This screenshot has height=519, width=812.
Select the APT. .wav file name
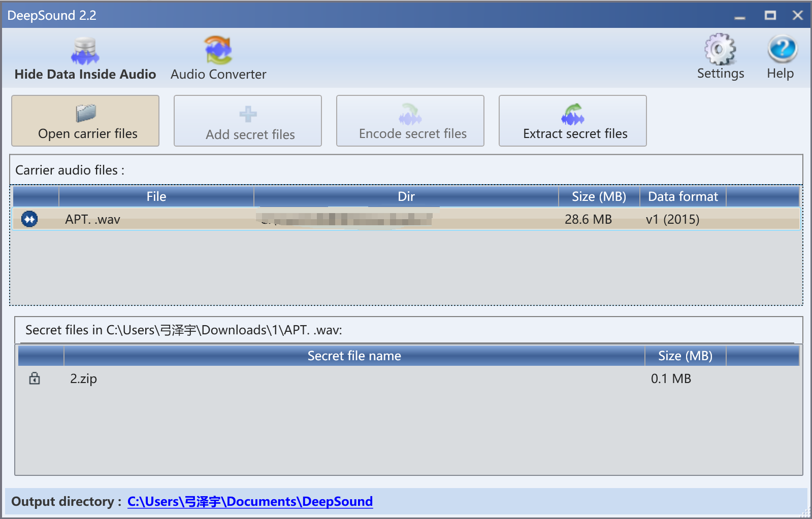92,219
